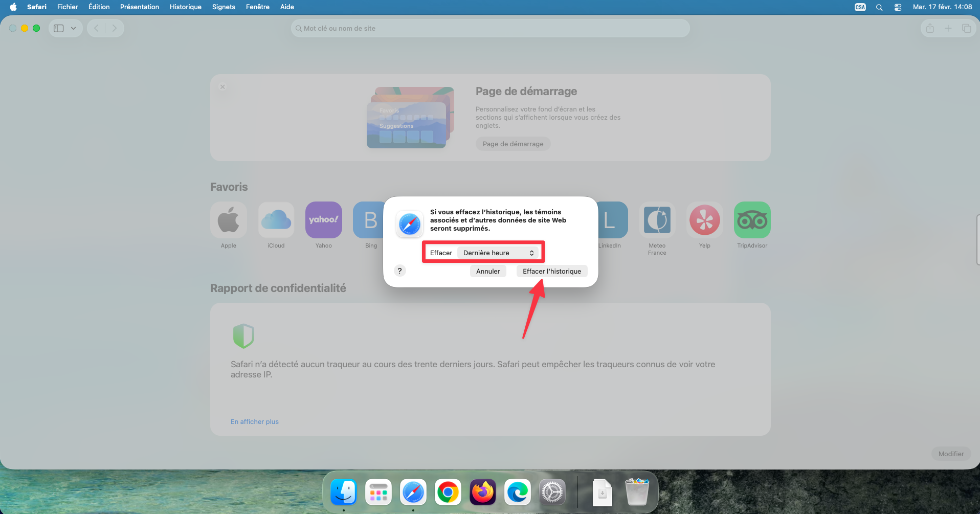This screenshot has width=980, height=514.
Task: Click the En afficher plus link
Action: (x=255, y=421)
